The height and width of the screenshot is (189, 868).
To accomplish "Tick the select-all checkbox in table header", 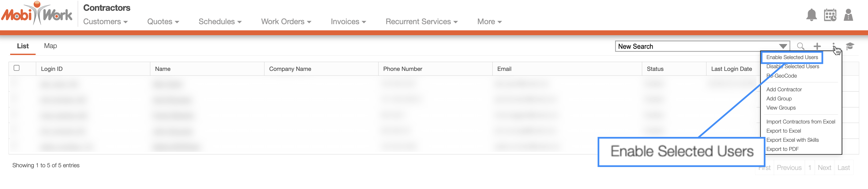I will click(x=17, y=68).
